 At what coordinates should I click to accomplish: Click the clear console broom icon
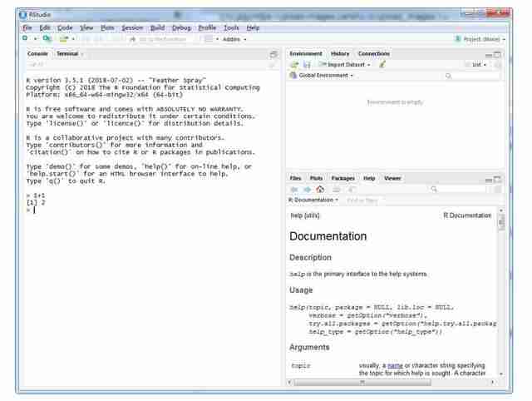tap(273, 65)
